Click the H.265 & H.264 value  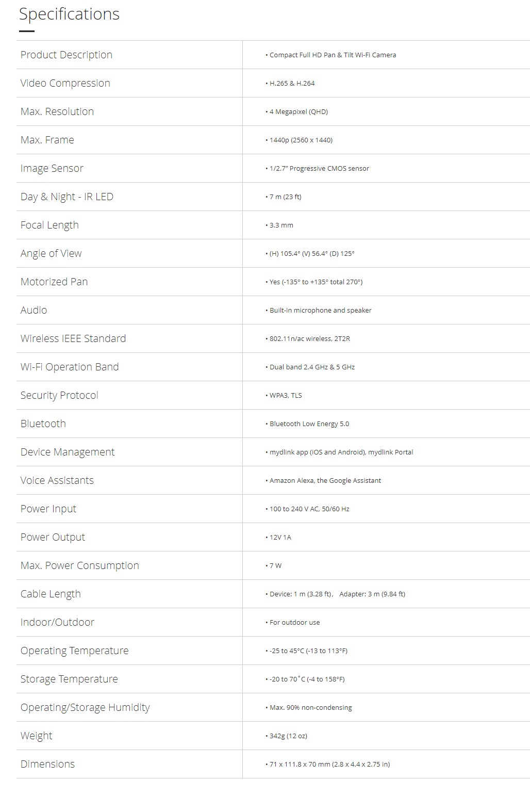(292, 83)
